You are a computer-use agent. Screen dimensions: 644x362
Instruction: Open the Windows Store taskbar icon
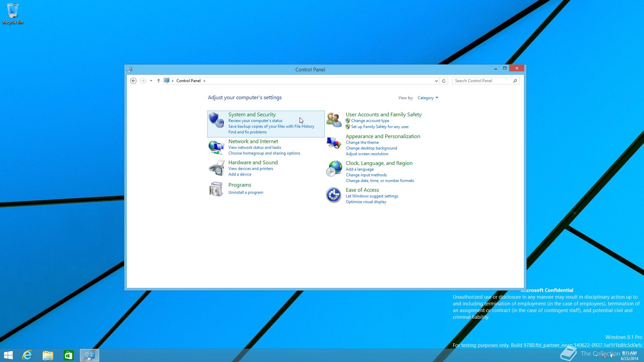click(x=69, y=355)
